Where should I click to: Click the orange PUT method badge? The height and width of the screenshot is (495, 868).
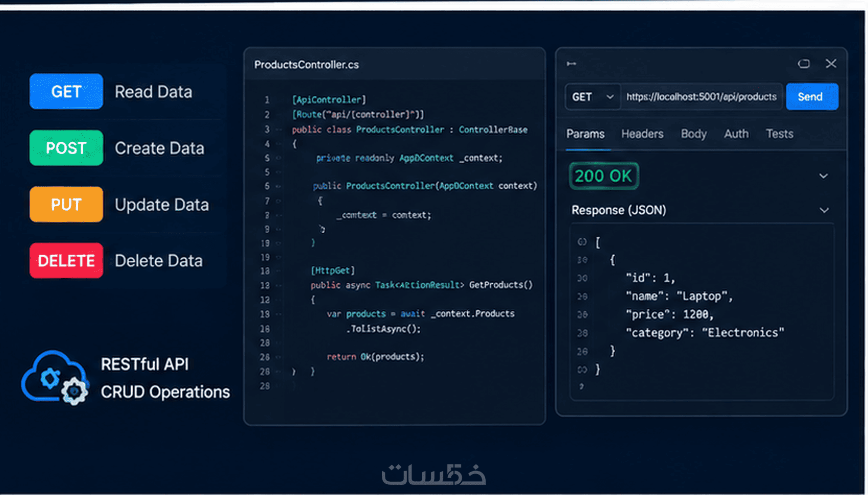(x=66, y=204)
